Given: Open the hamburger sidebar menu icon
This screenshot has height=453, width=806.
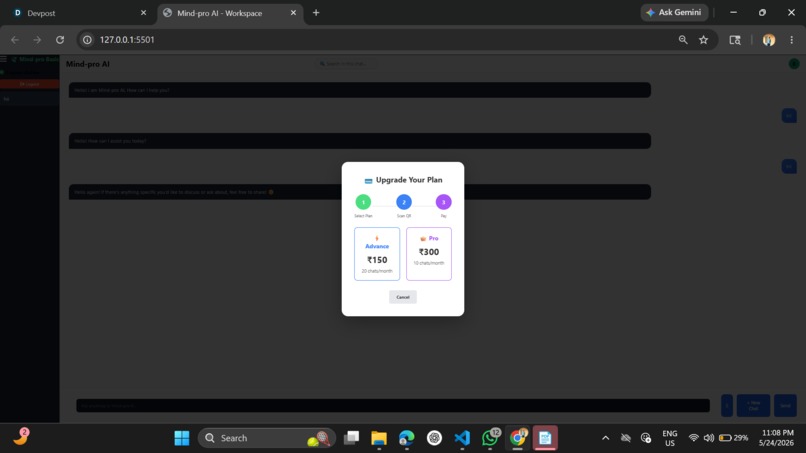Looking at the screenshot, I should [x=4, y=59].
